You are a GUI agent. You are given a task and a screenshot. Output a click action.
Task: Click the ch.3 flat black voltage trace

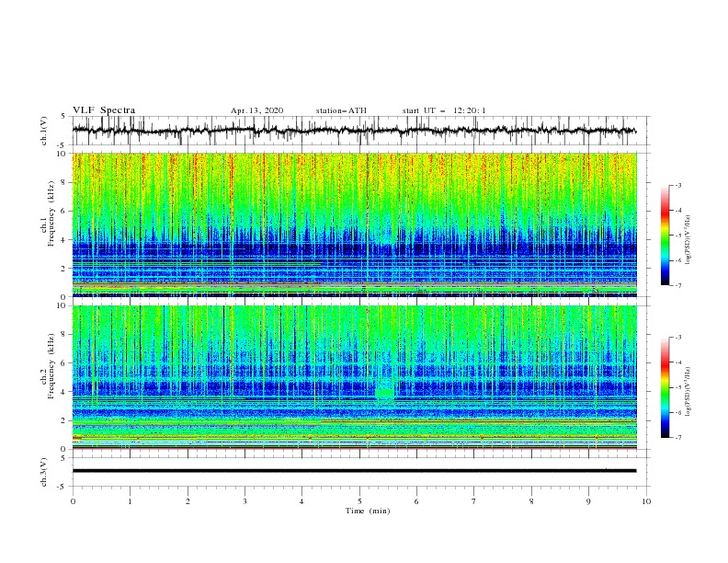[354, 471]
